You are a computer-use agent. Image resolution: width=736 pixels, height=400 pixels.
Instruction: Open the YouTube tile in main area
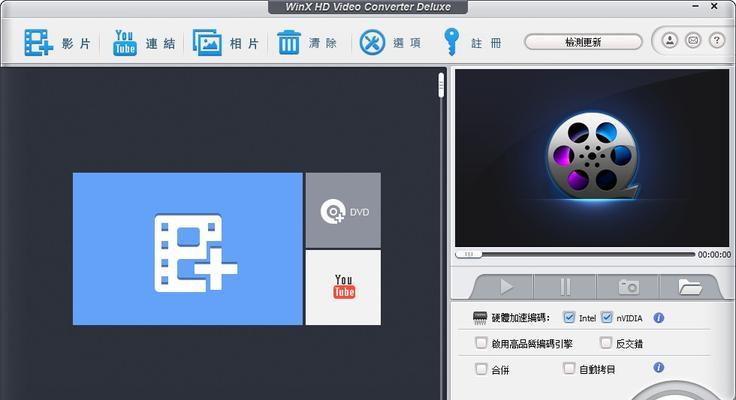coord(343,287)
